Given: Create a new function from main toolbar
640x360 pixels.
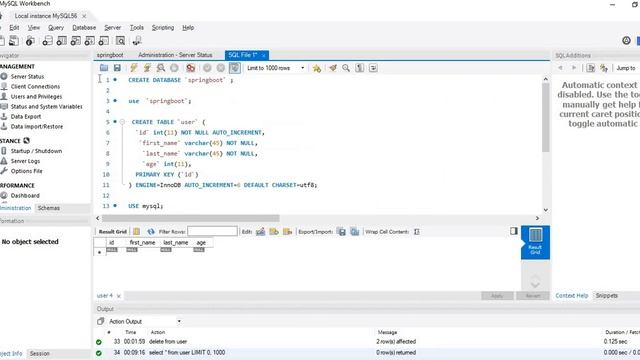Looking at the screenshot, I should [x=104, y=40].
